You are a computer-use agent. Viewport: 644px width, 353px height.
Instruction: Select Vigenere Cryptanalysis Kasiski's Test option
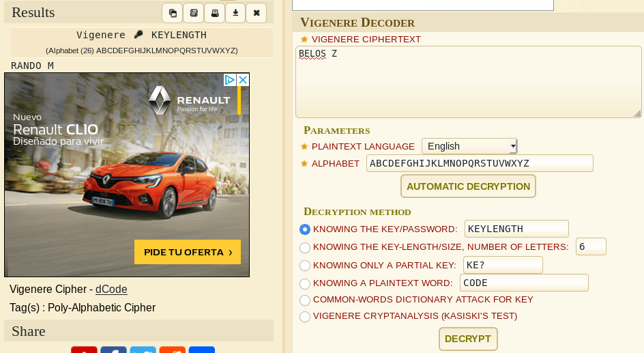tap(305, 316)
